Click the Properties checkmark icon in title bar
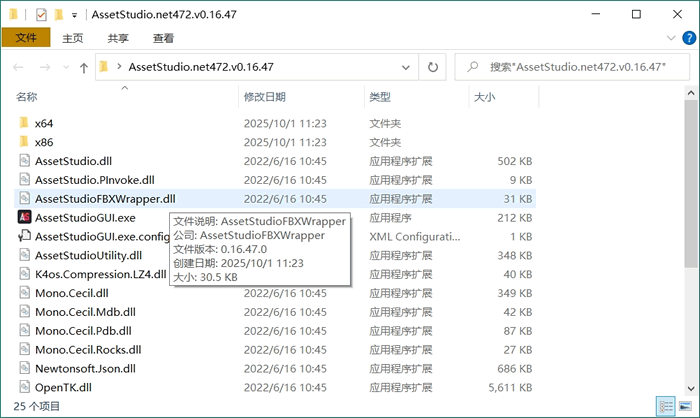The width and height of the screenshot is (700, 418). coord(41,15)
